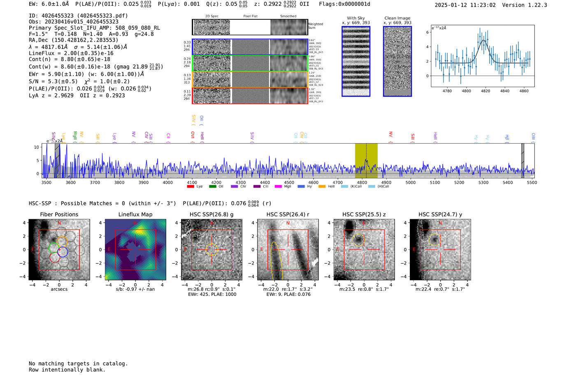Click the 'EWr: 9, PLAE: 0.076' caption
Viewport: 576px width, 392px height.
point(288,295)
